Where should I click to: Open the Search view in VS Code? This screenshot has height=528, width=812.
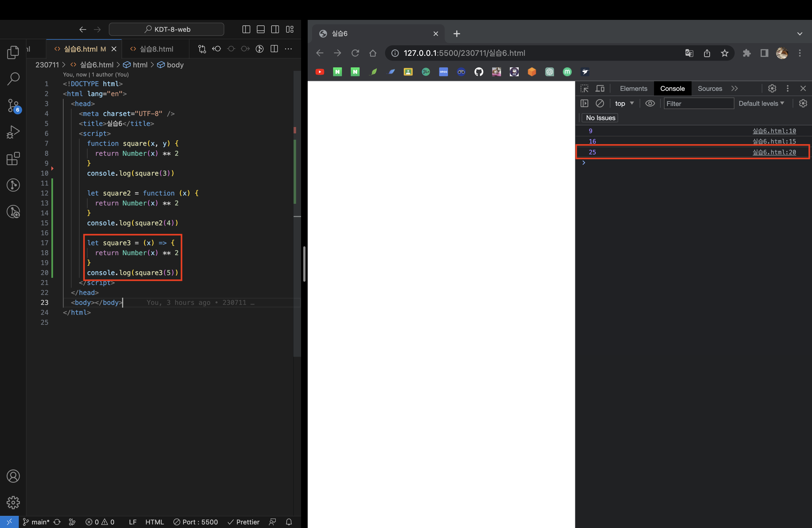point(13,78)
